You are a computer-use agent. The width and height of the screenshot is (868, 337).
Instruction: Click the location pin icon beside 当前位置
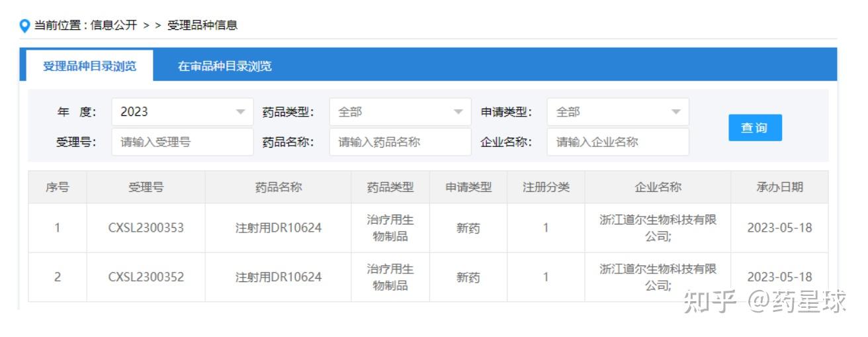pos(24,26)
